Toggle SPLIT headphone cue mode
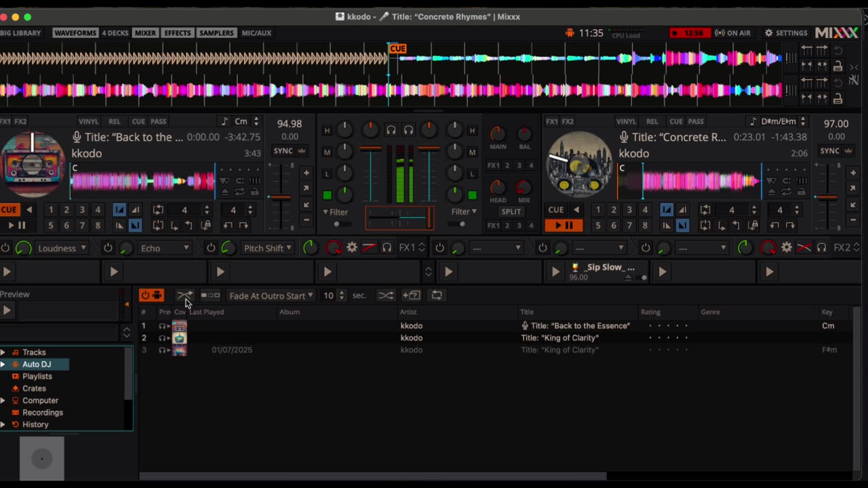The height and width of the screenshot is (488, 868). (511, 211)
